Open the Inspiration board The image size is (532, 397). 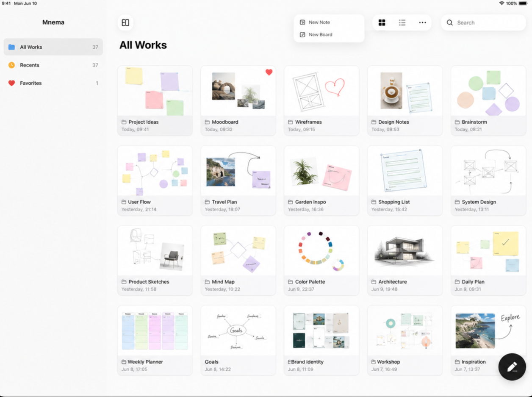tap(488, 340)
